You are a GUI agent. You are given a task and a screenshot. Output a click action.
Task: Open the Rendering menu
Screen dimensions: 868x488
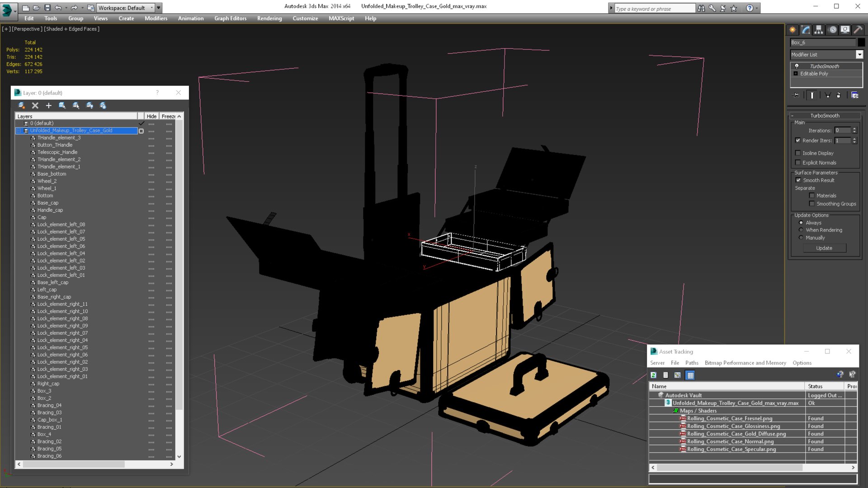[269, 19]
